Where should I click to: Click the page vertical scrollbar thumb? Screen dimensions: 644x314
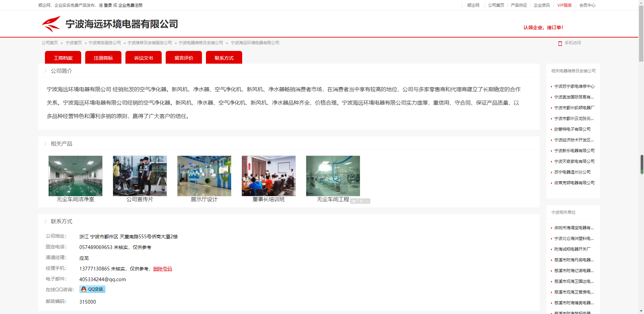click(x=641, y=34)
